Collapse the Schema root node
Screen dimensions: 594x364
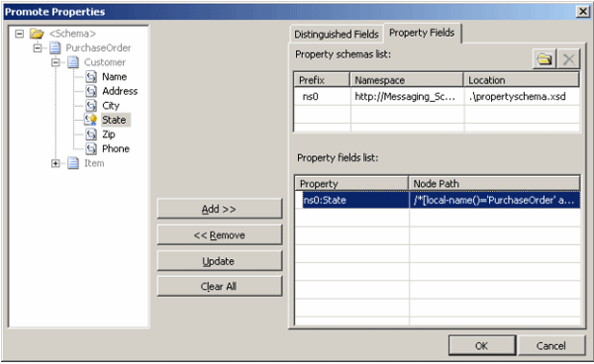(x=20, y=34)
